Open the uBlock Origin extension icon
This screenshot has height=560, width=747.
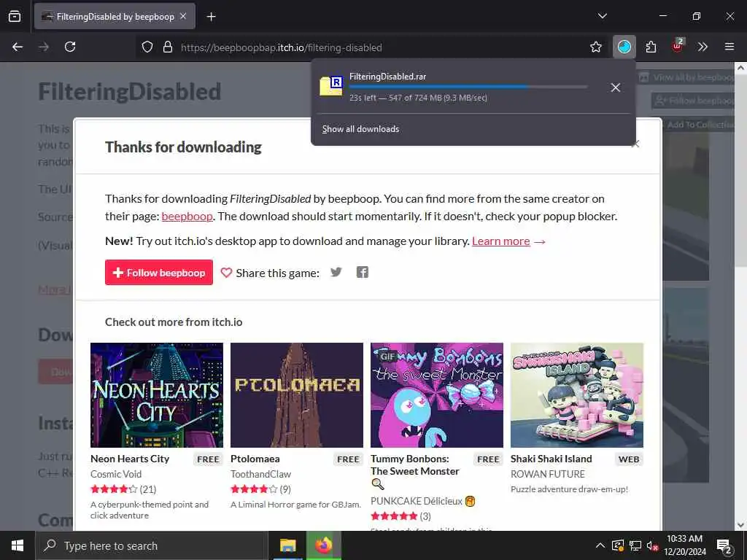click(x=678, y=46)
